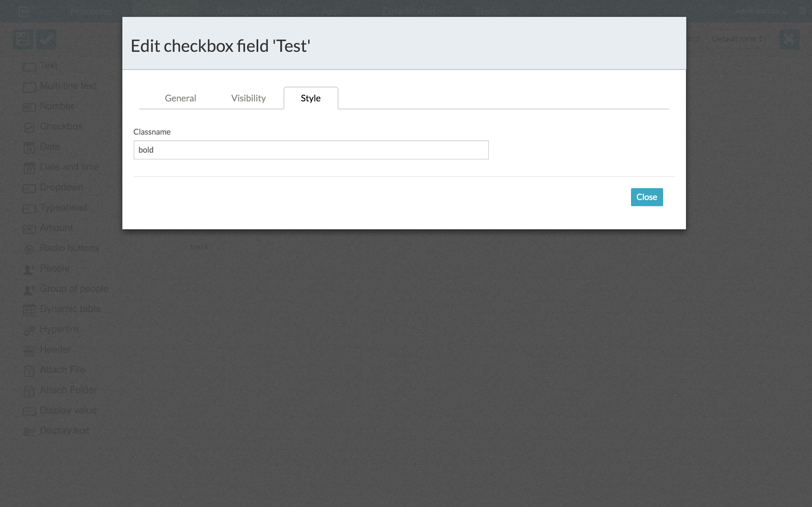
Task: Select the Dynamic table icon
Action: pyautogui.click(x=29, y=310)
